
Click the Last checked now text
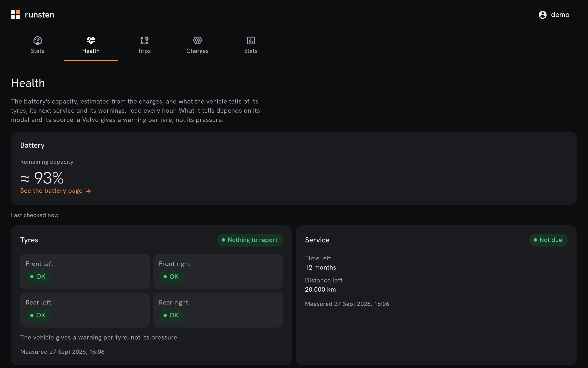click(35, 215)
